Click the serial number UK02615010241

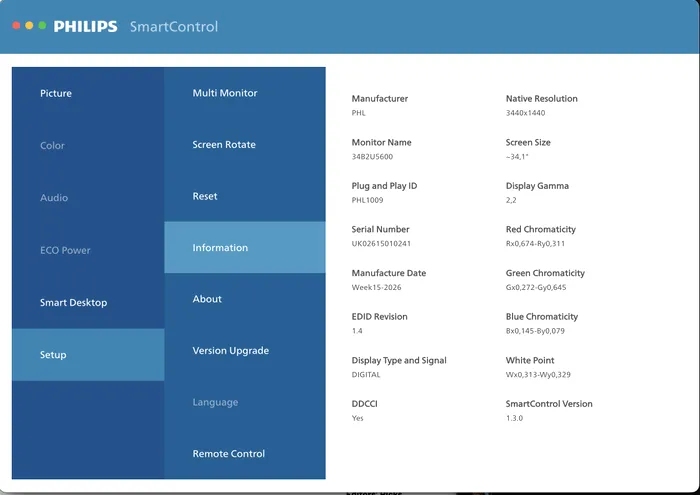[381, 244]
